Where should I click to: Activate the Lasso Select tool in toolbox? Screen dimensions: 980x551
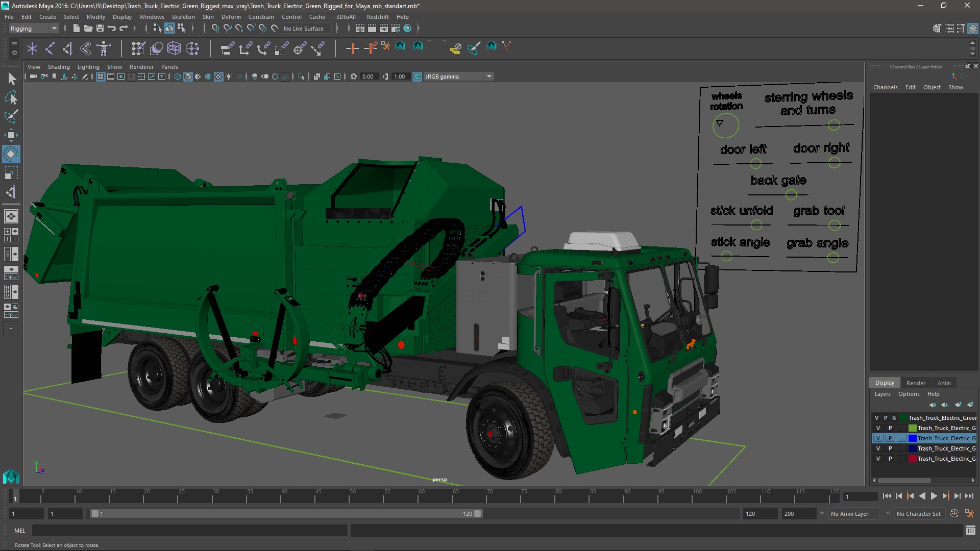coord(11,97)
